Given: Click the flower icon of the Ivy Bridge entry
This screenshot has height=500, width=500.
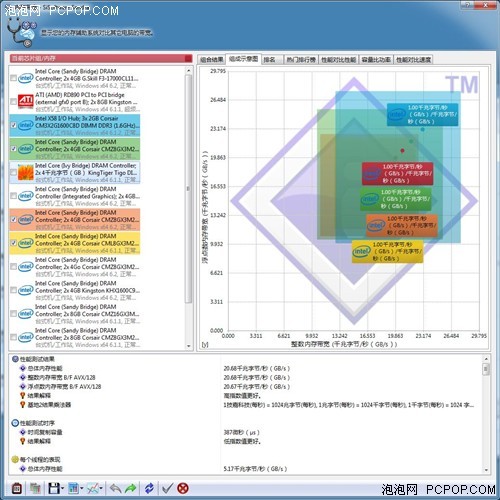Looking at the screenshot, I should tap(26, 172).
